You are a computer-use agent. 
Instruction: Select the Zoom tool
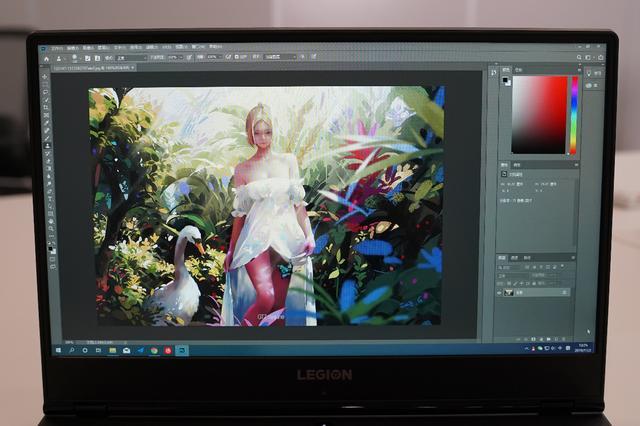51,229
